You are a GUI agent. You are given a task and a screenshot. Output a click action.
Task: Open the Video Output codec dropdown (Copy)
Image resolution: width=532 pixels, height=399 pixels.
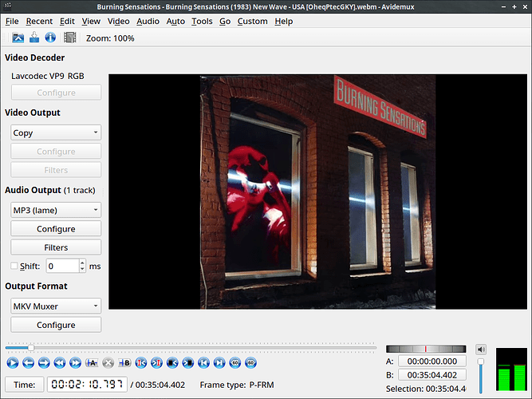(56, 132)
